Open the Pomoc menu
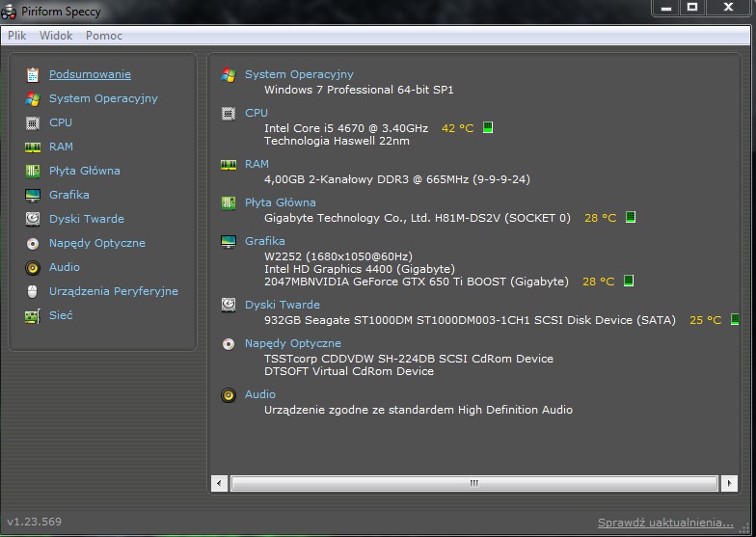Screen dimensions: 756x537 (104, 36)
